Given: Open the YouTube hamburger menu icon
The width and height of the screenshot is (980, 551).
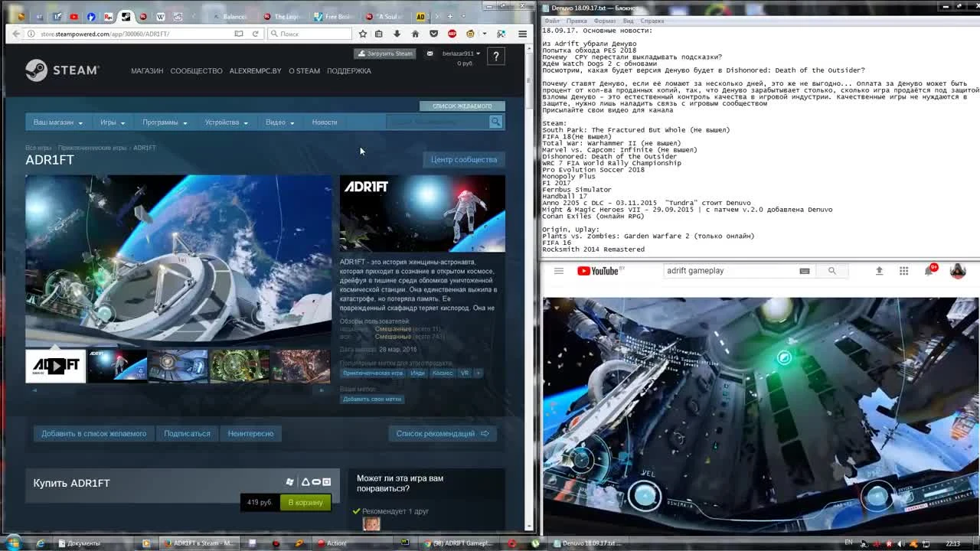Looking at the screenshot, I should pos(558,270).
